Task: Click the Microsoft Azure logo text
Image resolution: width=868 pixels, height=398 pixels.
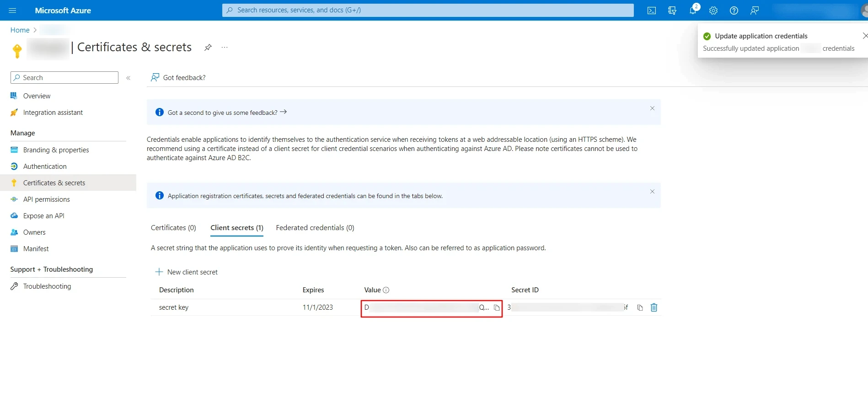Action: point(63,11)
